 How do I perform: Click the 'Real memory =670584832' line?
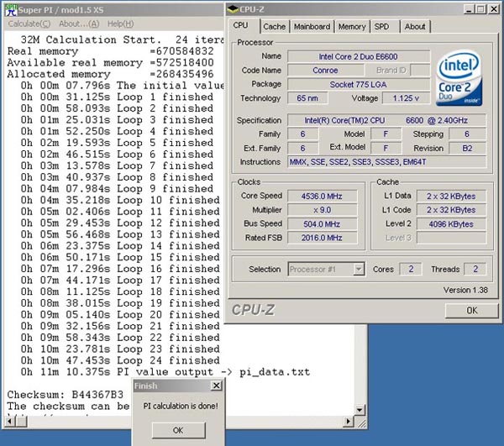(x=110, y=51)
